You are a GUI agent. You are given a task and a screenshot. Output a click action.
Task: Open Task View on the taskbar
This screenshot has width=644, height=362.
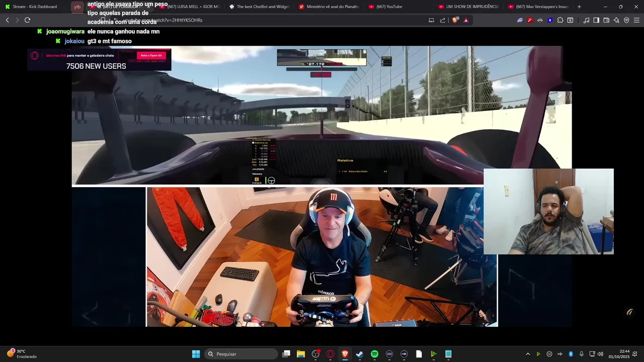(286, 354)
